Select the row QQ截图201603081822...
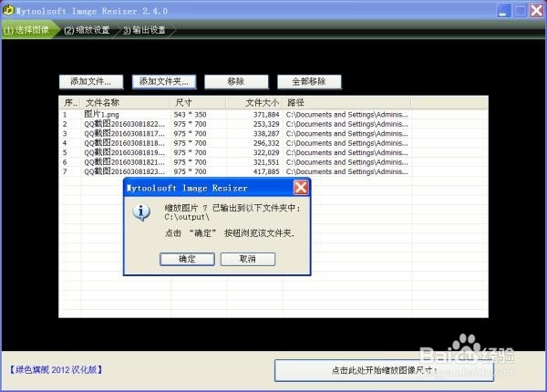The image size is (547, 392). 273,124
